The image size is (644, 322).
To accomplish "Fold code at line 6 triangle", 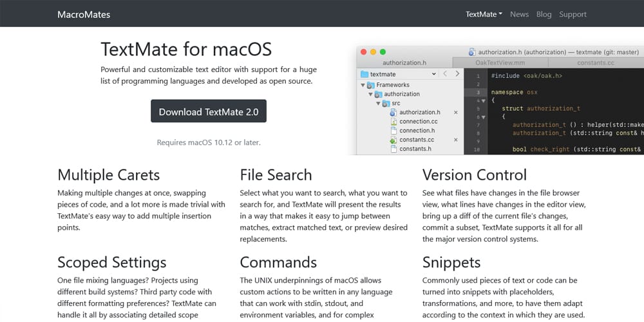I will point(484,117).
